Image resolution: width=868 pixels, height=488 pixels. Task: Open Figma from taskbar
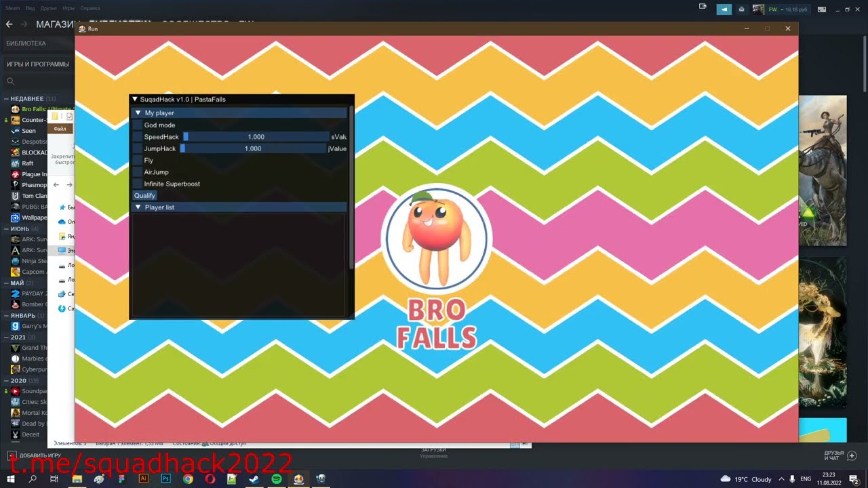pyautogui.click(x=121, y=479)
